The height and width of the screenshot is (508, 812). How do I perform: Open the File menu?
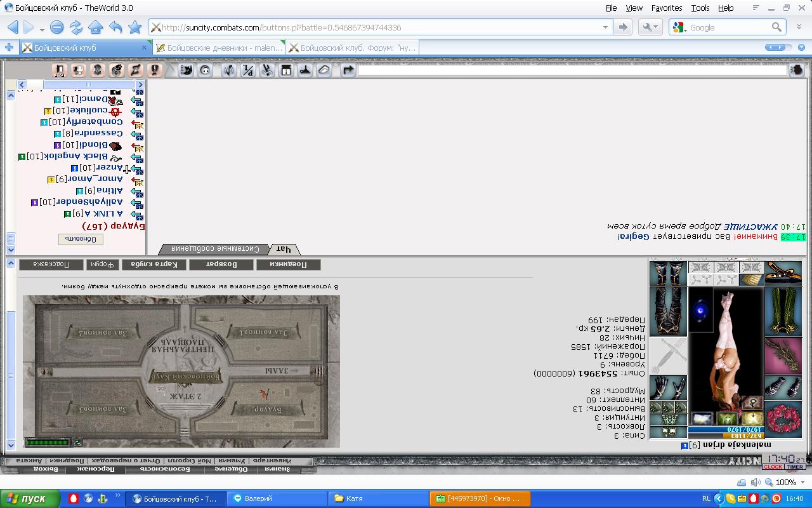click(x=611, y=8)
